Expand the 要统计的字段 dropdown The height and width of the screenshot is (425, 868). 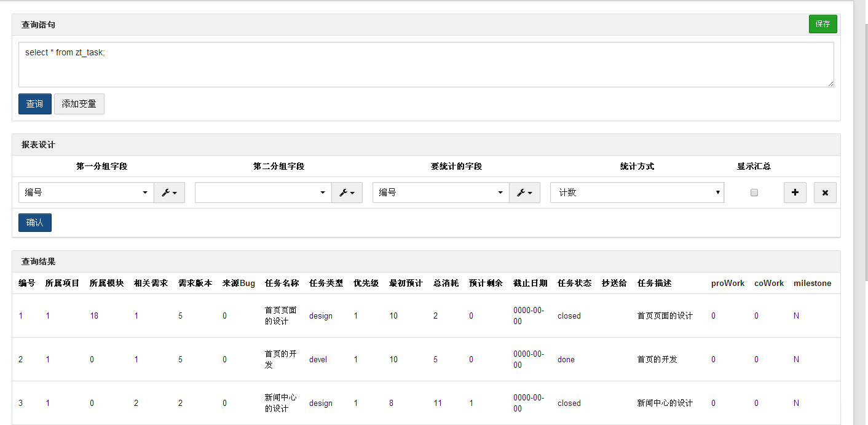coord(441,193)
